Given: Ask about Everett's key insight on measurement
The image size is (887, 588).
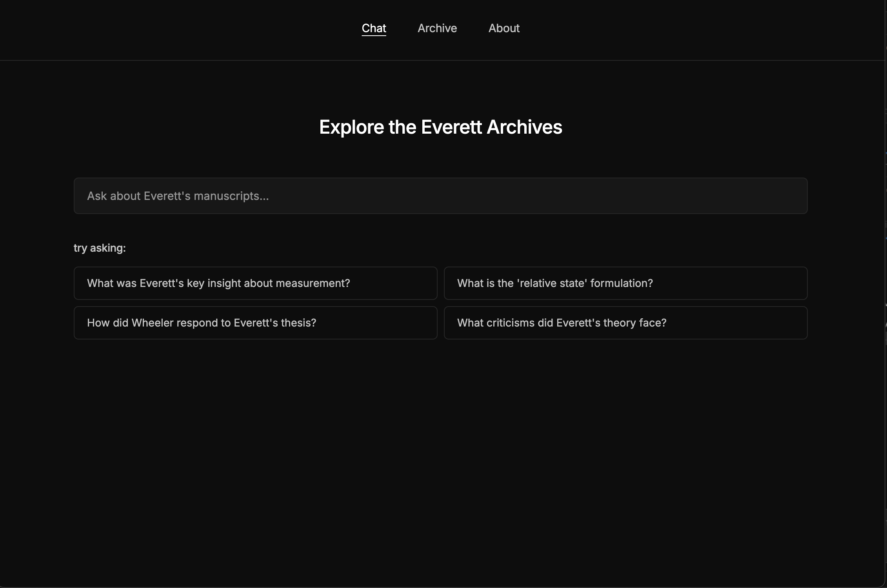Looking at the screenshot, I should (x=255, y=283).
